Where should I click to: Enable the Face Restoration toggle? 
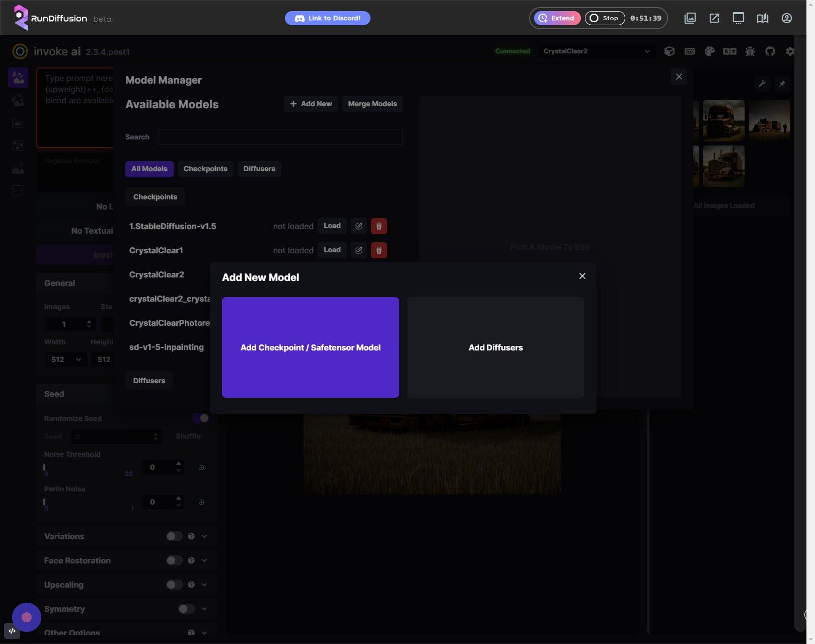coord(174,560)
